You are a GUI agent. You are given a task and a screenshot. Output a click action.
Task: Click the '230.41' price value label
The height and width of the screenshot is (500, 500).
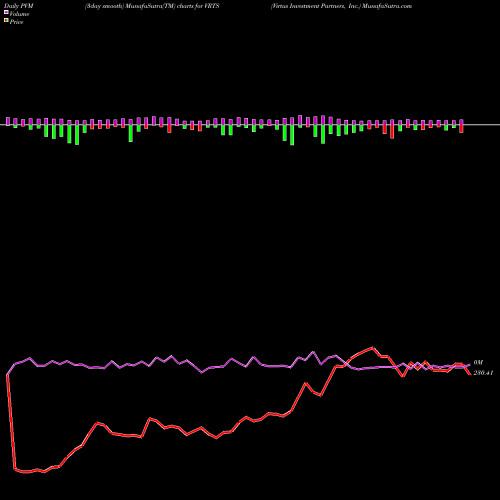(483, 373)
